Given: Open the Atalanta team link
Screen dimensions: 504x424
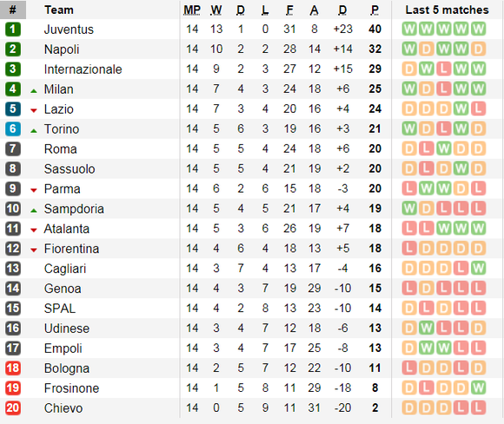Looking at the screenshot, I should pyautogui.click(x=67, y=229).
